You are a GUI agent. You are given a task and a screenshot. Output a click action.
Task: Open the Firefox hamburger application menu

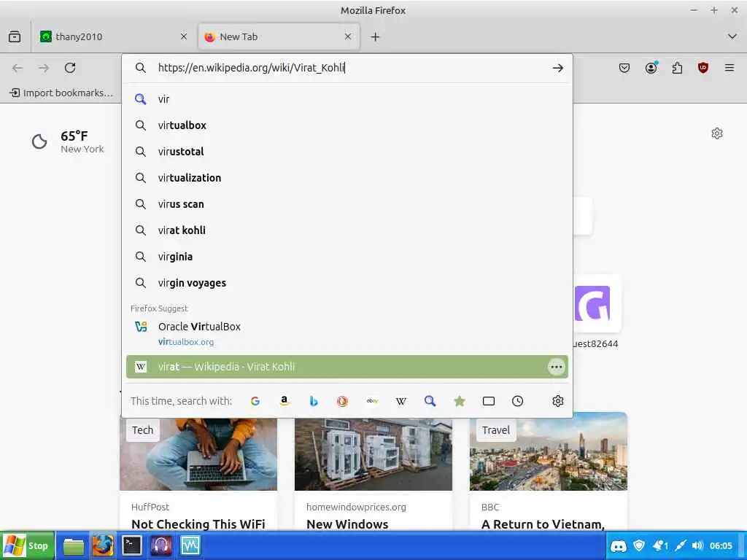729,68
